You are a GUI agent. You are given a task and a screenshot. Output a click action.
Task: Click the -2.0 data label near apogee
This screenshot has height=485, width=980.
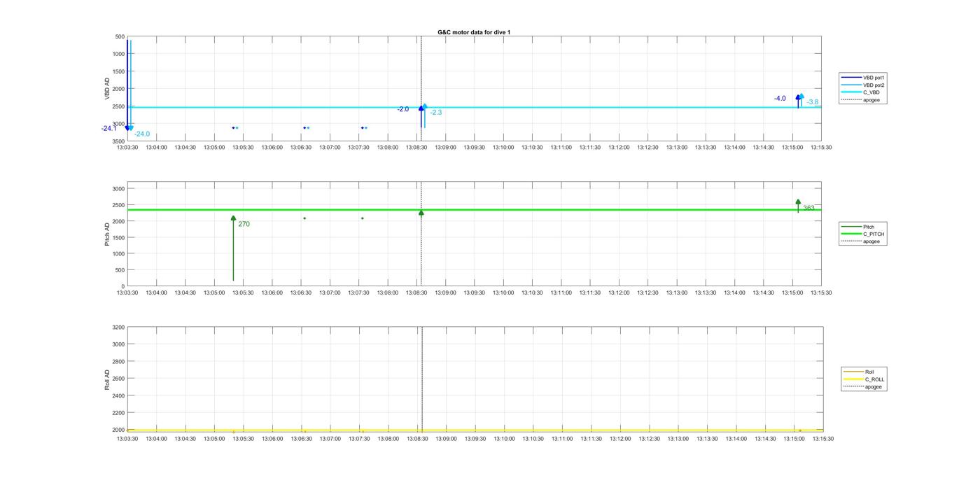403,110
